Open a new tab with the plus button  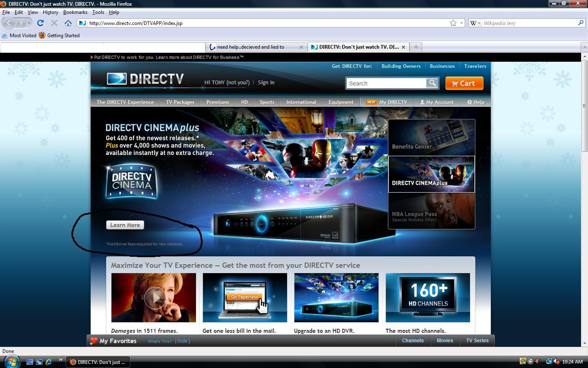[416, 47]
